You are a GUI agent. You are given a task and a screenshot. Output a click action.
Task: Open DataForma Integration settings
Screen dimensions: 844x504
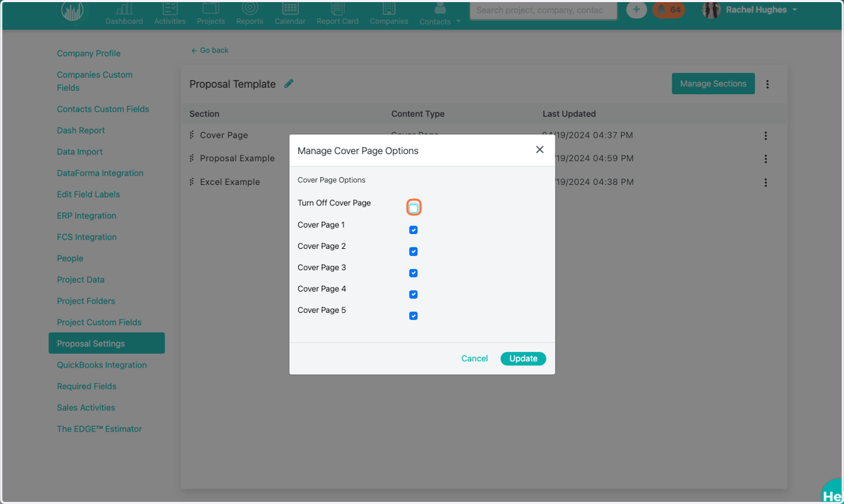point(100,173)
